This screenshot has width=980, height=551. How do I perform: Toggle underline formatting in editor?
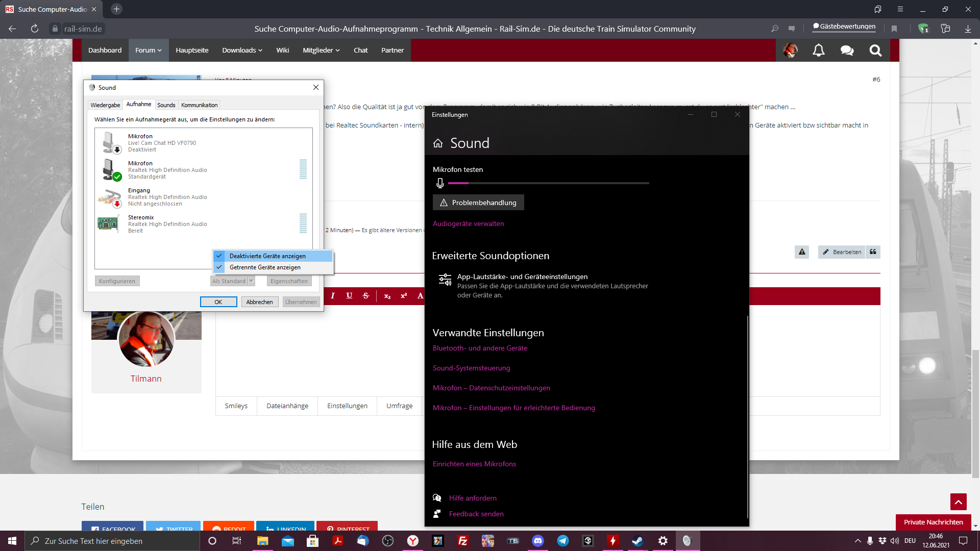point(349,296)
